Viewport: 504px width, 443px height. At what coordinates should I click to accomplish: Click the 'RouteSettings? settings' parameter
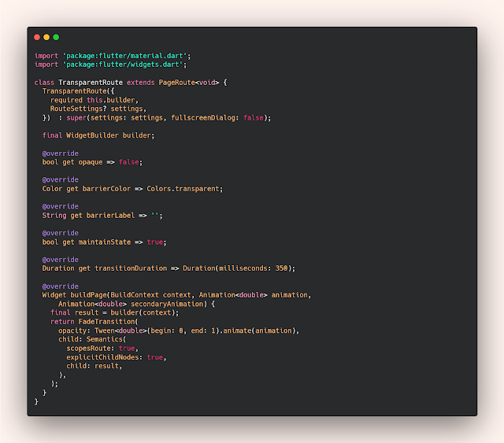tap(98, 109)
